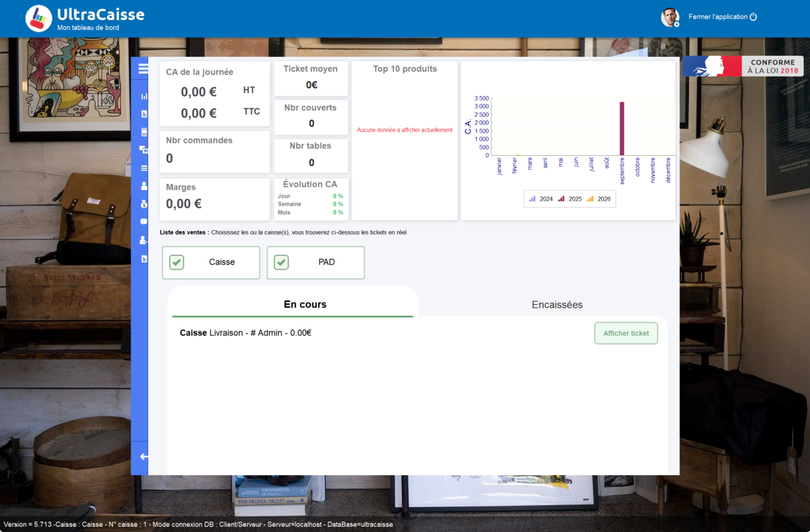Screen dimensions: 810x532
Task: Click Fermer l'application link
Action: click(x=717, y=17)
